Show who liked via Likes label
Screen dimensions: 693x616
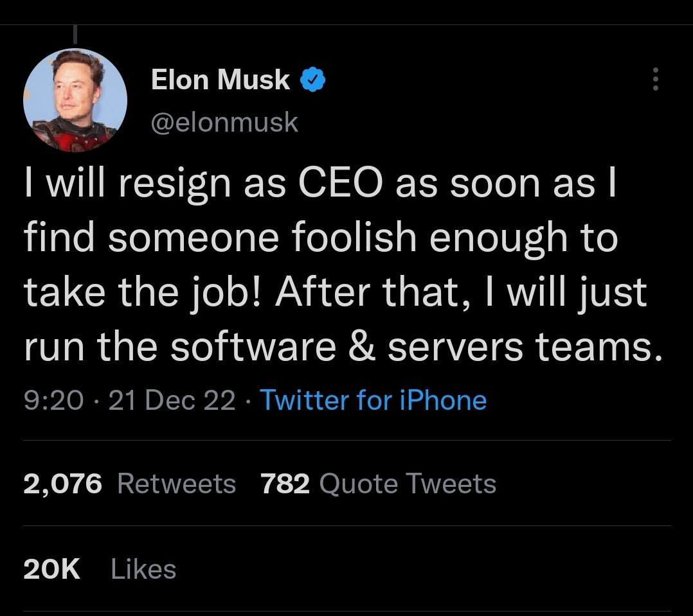coord(143,569)
